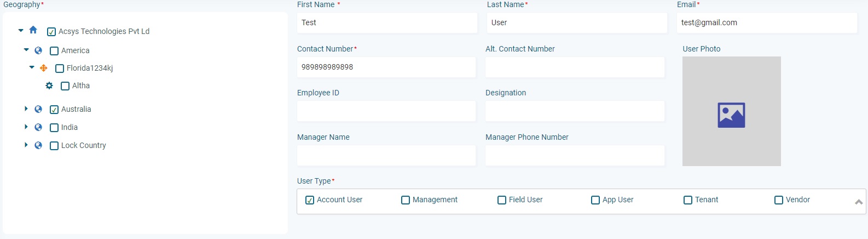Click the Manager Phone Number field
This screenshot has width=868, height=239.
575,155
